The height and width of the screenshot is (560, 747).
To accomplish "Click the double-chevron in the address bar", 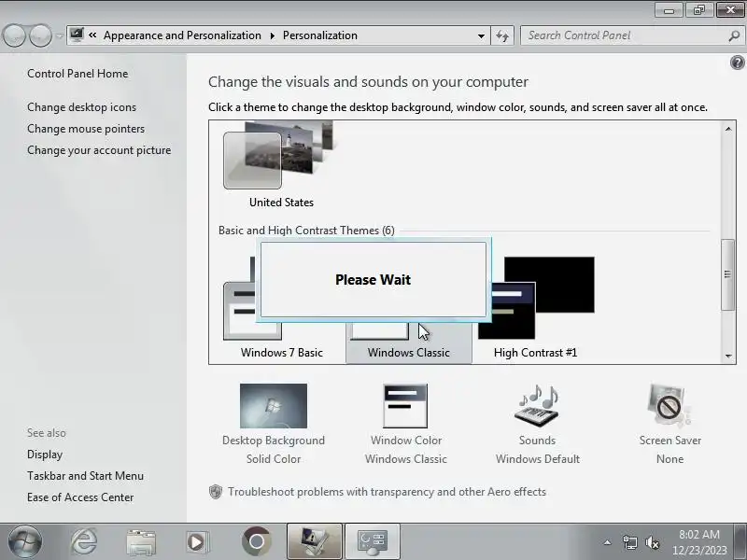I will pyautogui.click(x=92, y=35).
